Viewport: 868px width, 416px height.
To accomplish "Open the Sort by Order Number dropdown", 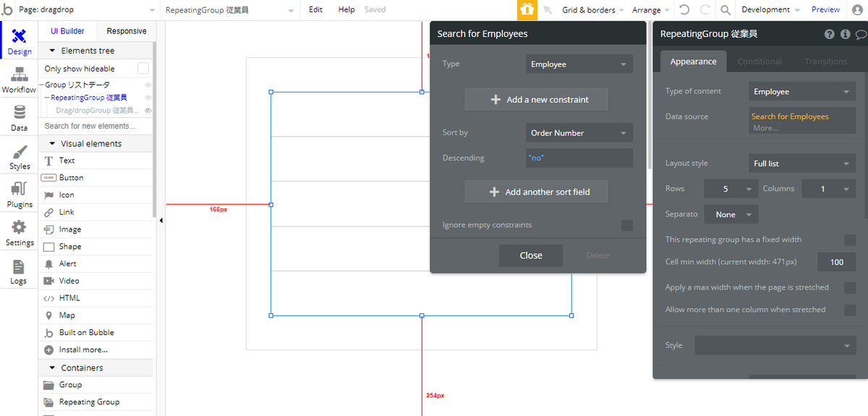I will (x=579, y=133).
